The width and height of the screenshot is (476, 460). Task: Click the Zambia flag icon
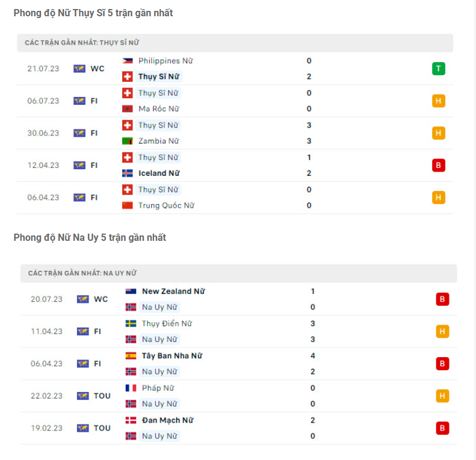(x=127, y=141)
